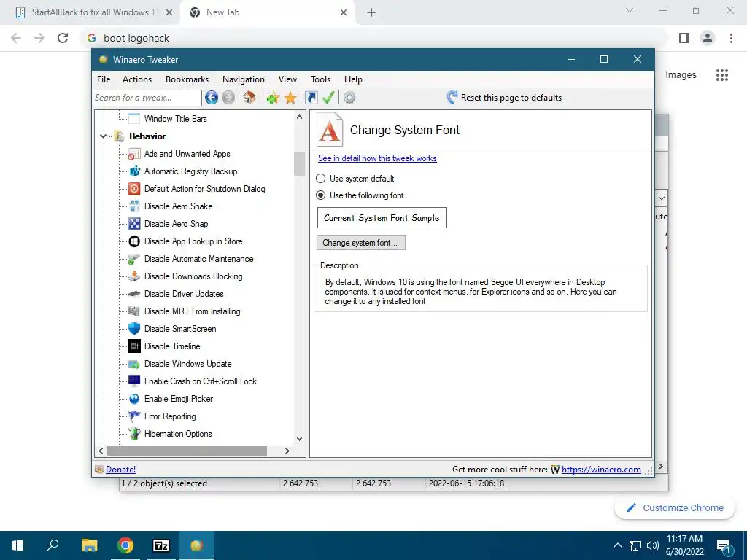Open new tab with plus button
747x560 pixels.
(x=371, y=12)
